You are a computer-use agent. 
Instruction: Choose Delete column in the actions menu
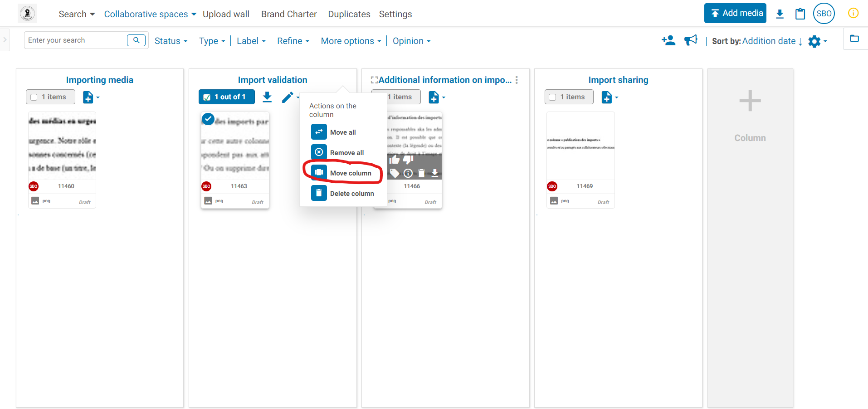(351, 194)
